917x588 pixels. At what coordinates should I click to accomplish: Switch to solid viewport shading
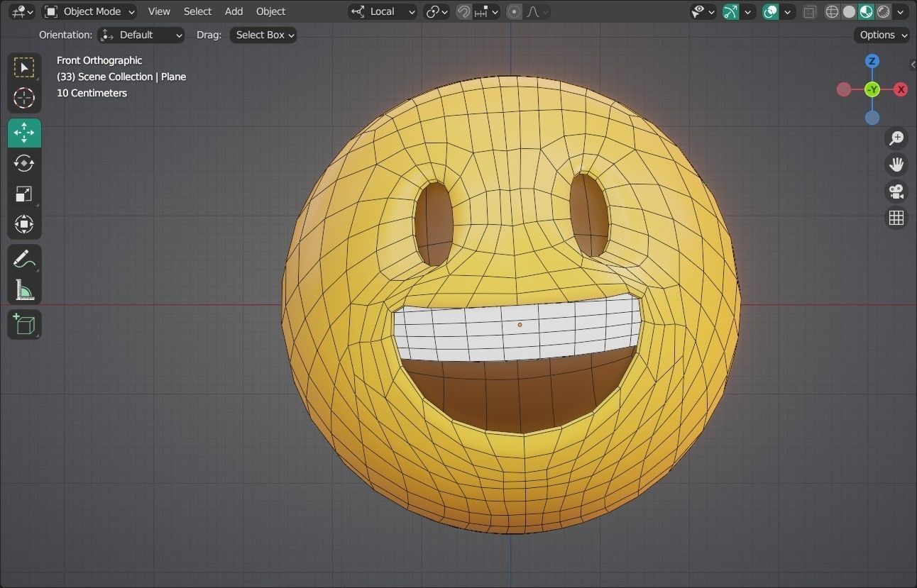point(849,11)
